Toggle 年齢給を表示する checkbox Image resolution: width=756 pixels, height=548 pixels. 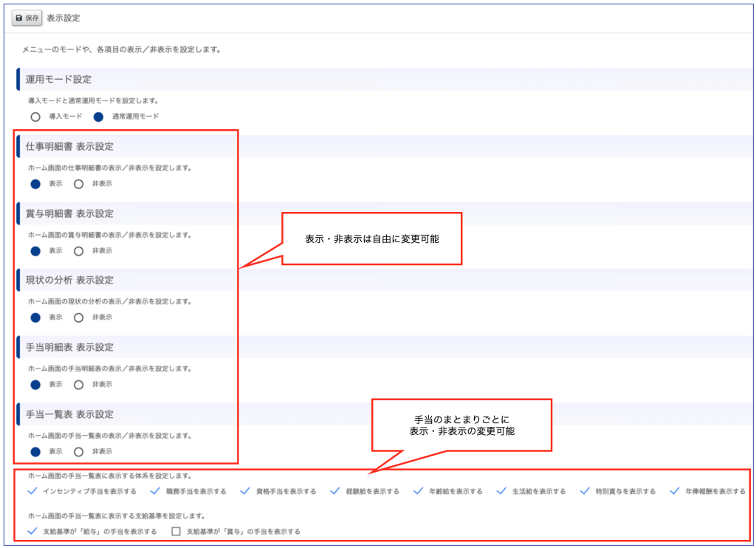[x=419, y=490]
